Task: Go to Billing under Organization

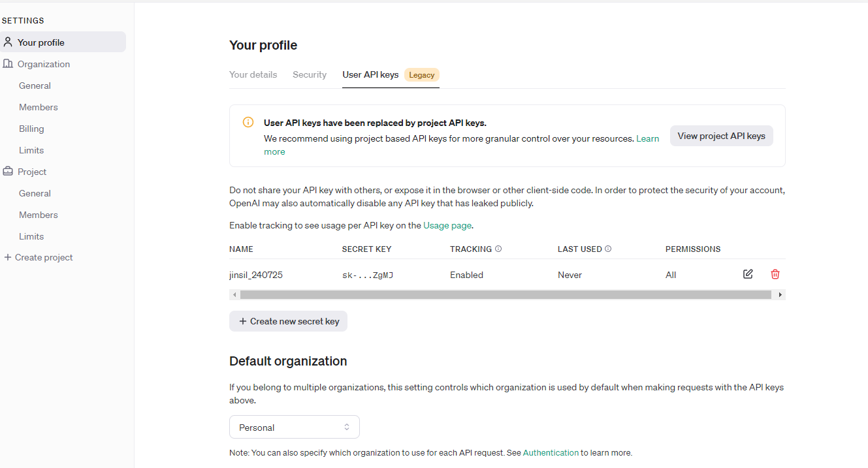Action: (31, 129)
